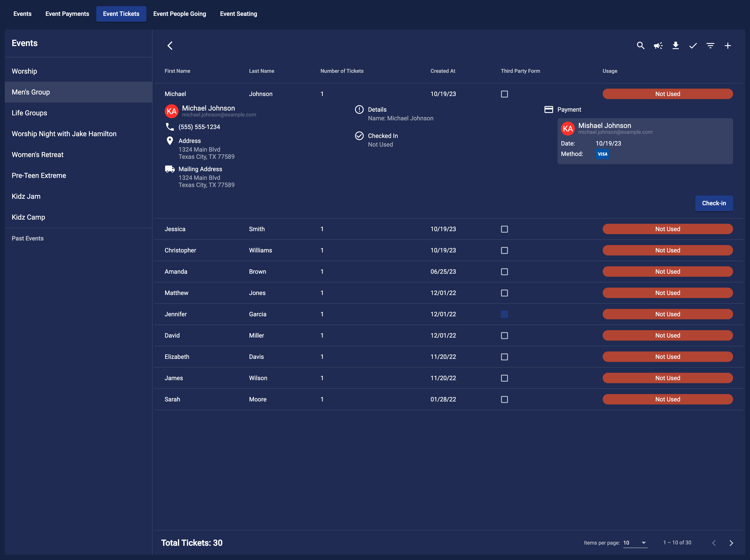
Task: Click the Check-in button
Action: tap(714, 203)
